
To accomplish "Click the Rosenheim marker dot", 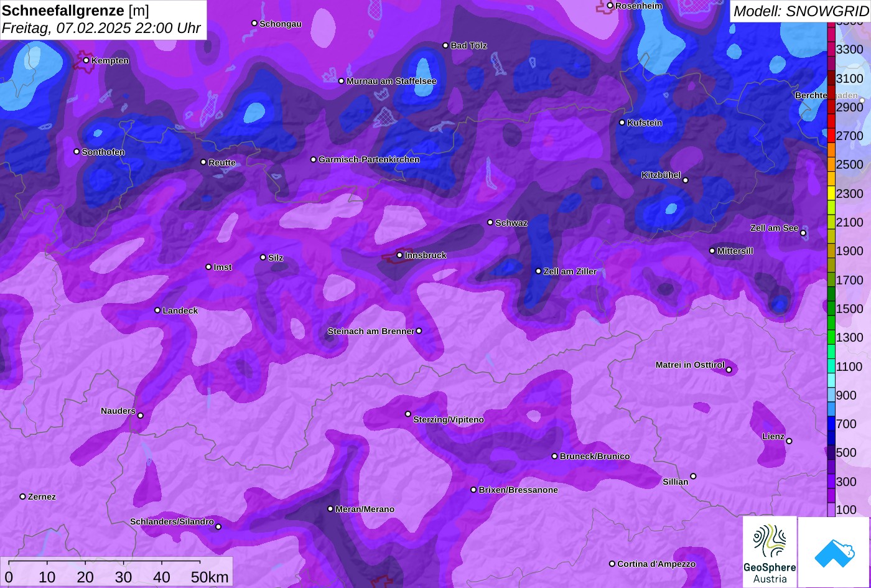I will point(610,6).
